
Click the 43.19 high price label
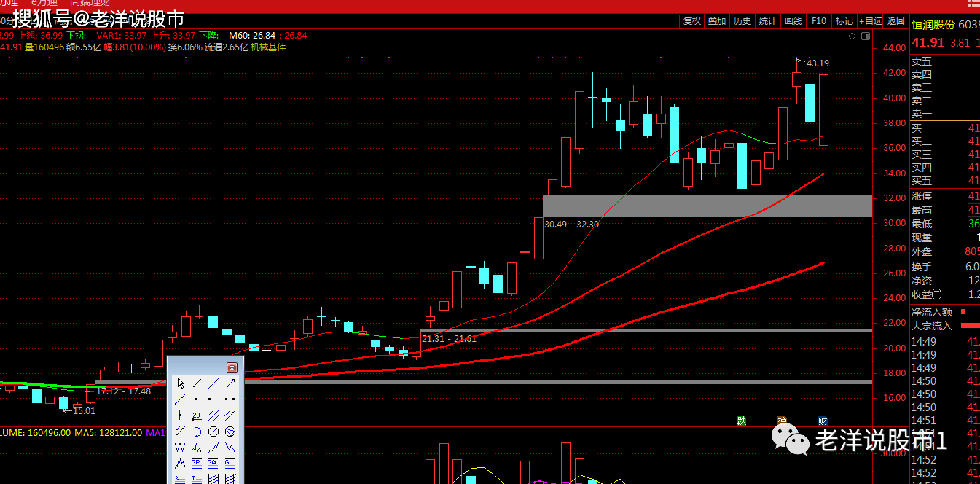[x=818, y=63]
